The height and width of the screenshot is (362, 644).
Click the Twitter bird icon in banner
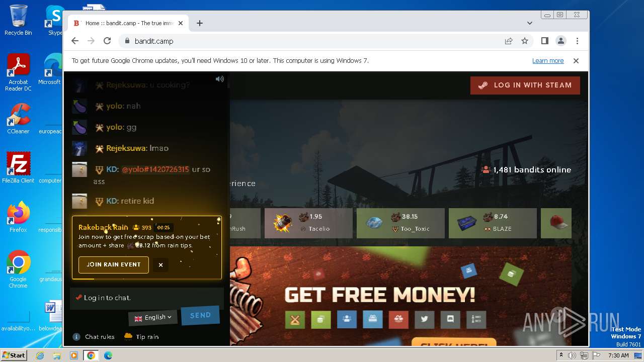tap(424, 319)
